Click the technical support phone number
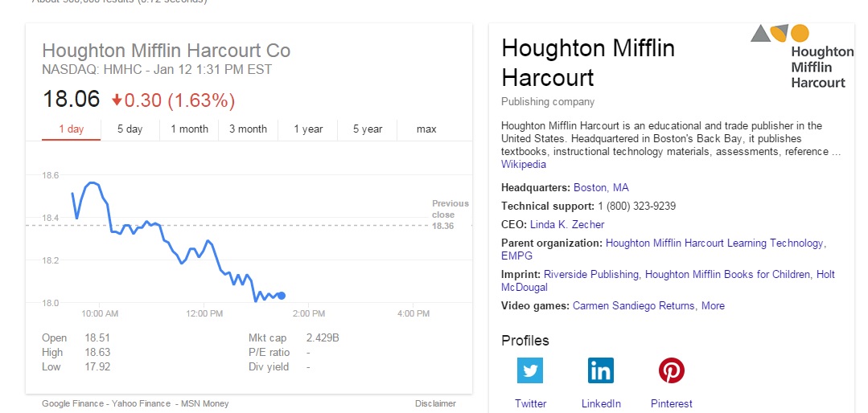The image size is (868, 413). point(636,206)
